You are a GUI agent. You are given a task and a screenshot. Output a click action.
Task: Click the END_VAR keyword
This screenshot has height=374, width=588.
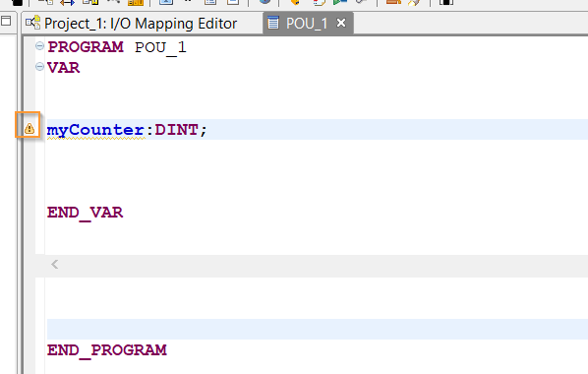pos(85,213)
